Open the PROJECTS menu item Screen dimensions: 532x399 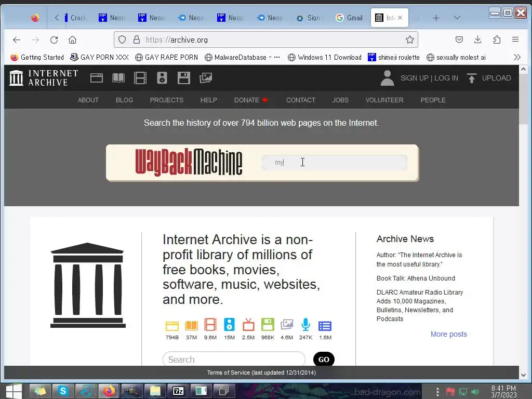click(x=167, y=100)
